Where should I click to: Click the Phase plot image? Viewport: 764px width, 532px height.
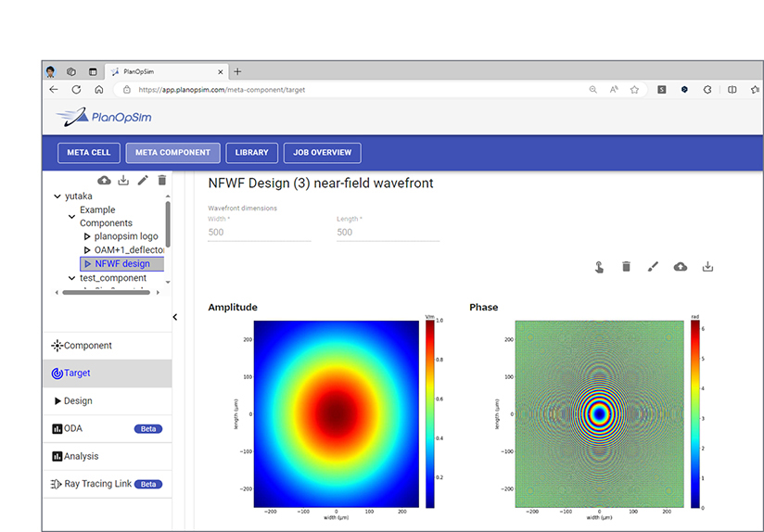click(600, 414)
